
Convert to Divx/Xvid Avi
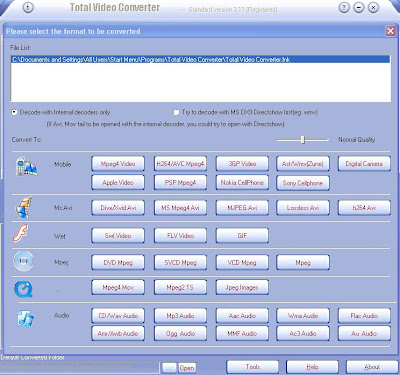(x=118, y=208)
